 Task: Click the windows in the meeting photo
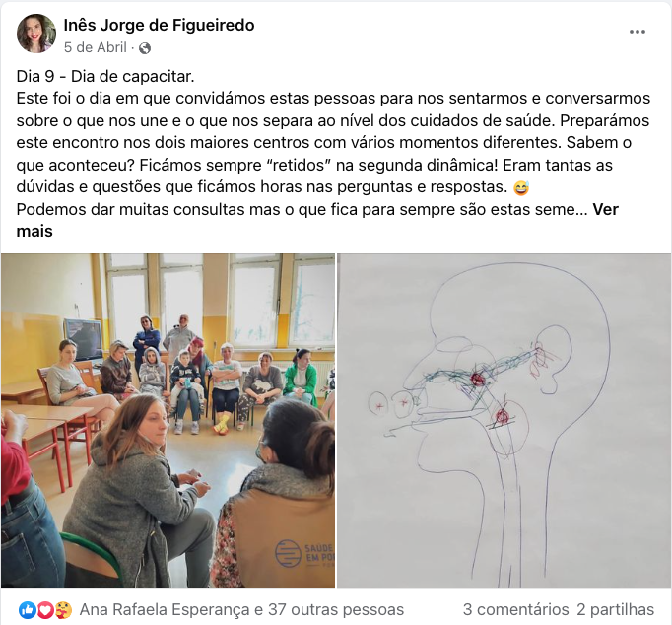click(x=220, y=300)
